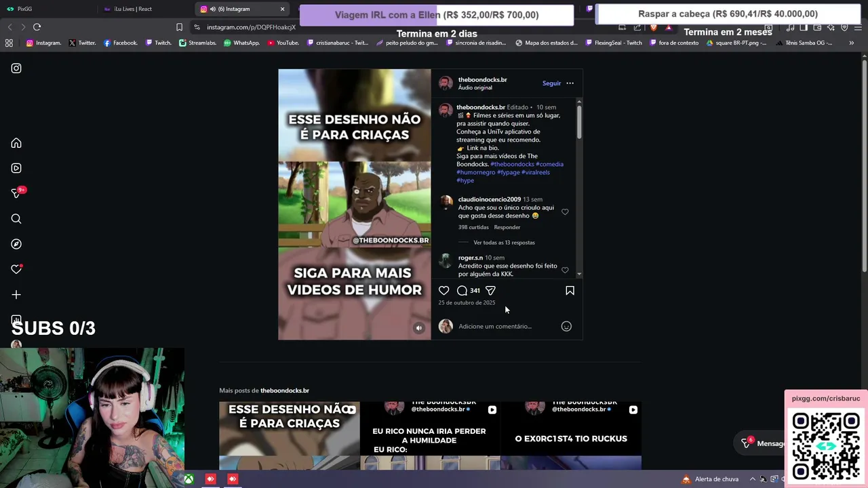Open theboondocks.br link in Mais posts

(x=285, y=390)
